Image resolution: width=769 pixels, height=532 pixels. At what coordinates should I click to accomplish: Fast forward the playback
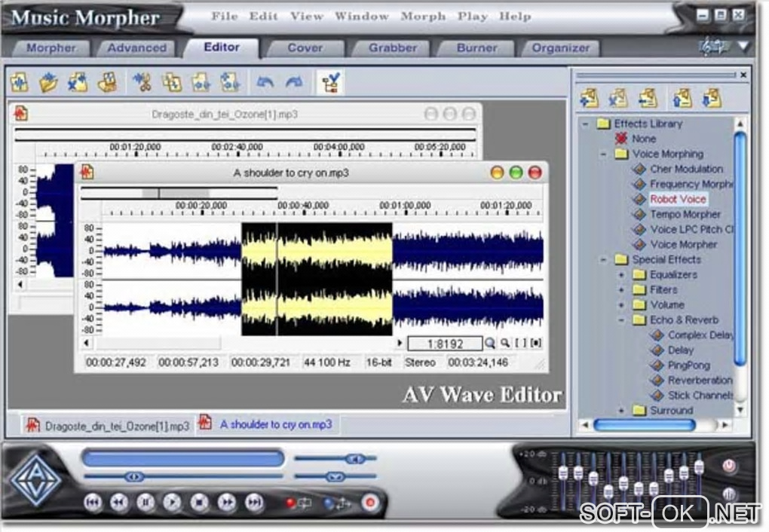coord(227,503)
